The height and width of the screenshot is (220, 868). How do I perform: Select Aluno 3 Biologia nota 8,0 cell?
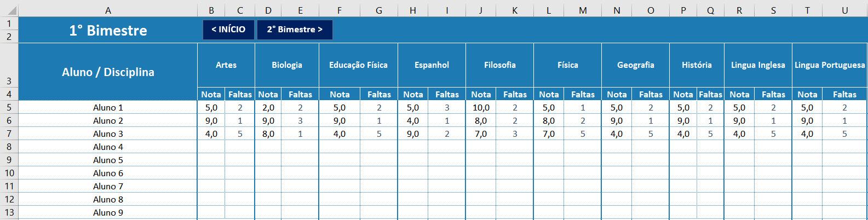click(268, 134)
